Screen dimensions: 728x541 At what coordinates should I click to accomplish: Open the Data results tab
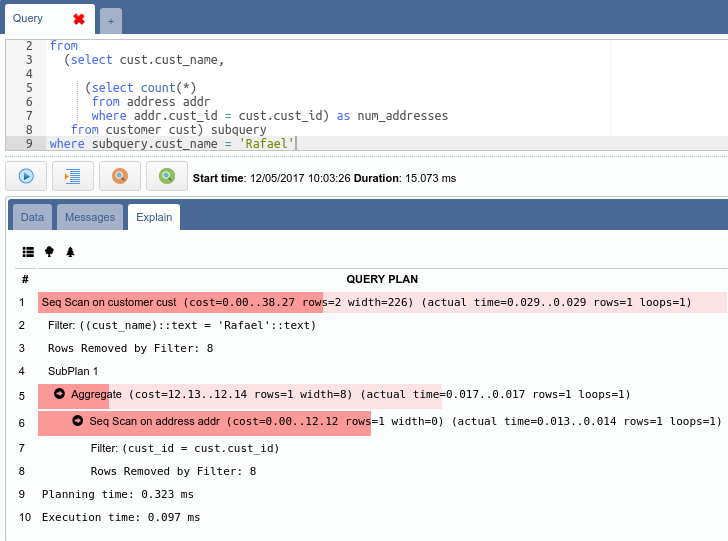(32, 217)
